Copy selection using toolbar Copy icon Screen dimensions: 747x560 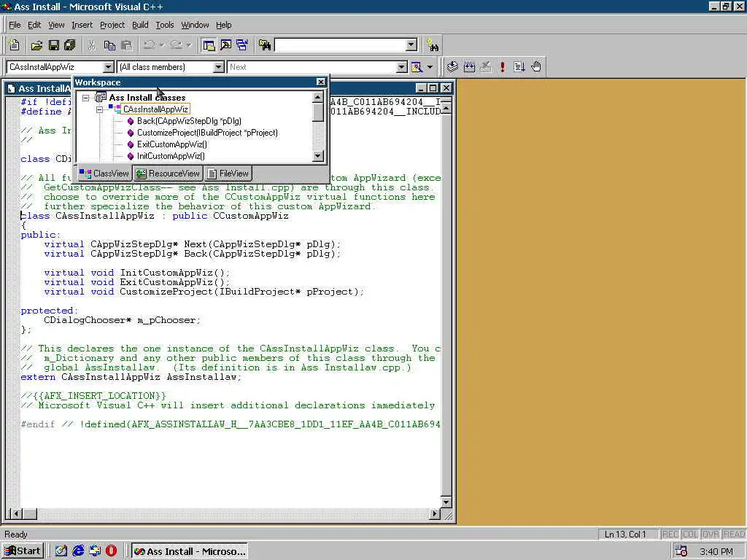(109, 45)
